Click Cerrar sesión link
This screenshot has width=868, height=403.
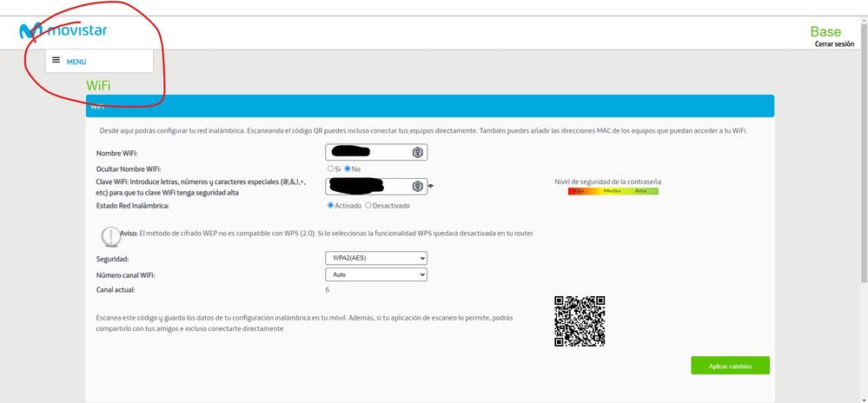(x=834, y=44)
